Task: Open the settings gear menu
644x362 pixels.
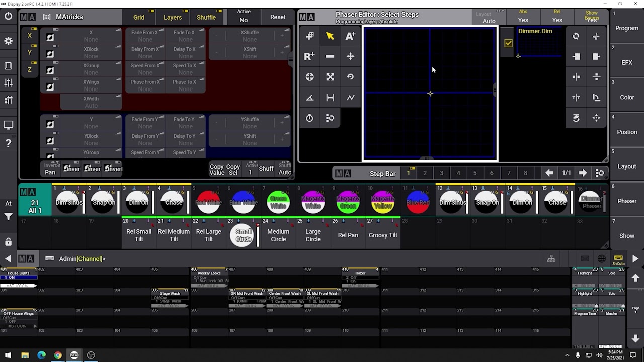Action: 8,41
